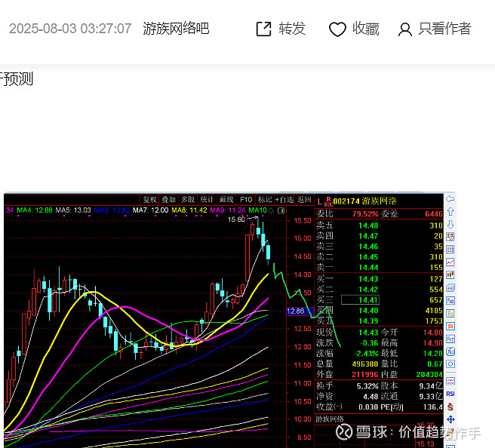Click the down arrow icon in sidebar

(450, 224)
